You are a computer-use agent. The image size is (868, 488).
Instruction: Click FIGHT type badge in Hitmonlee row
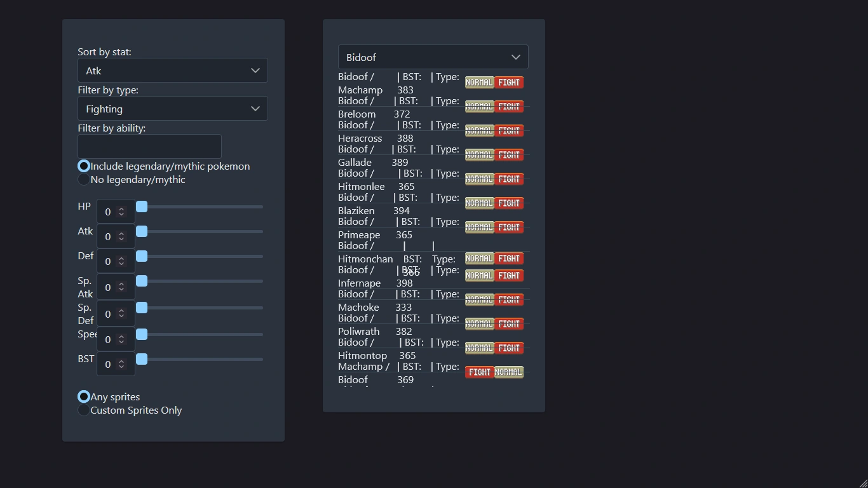tap(509, 179)
